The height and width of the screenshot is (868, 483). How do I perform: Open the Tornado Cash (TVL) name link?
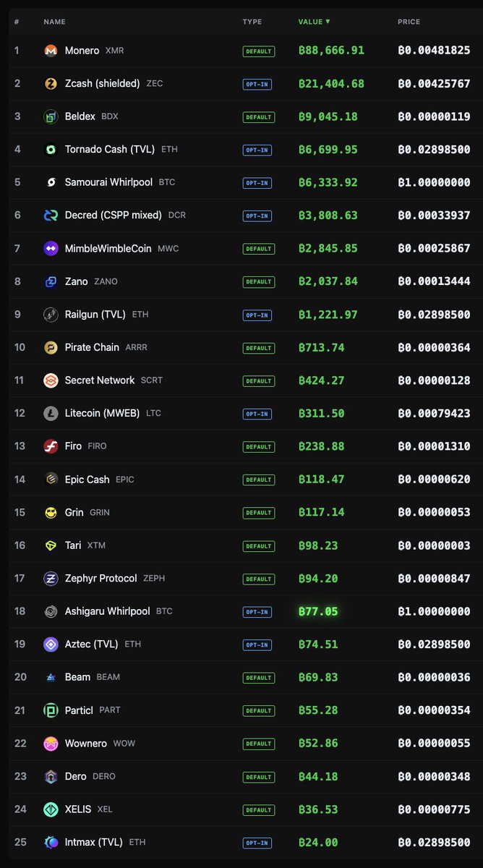tap(110, 150)
